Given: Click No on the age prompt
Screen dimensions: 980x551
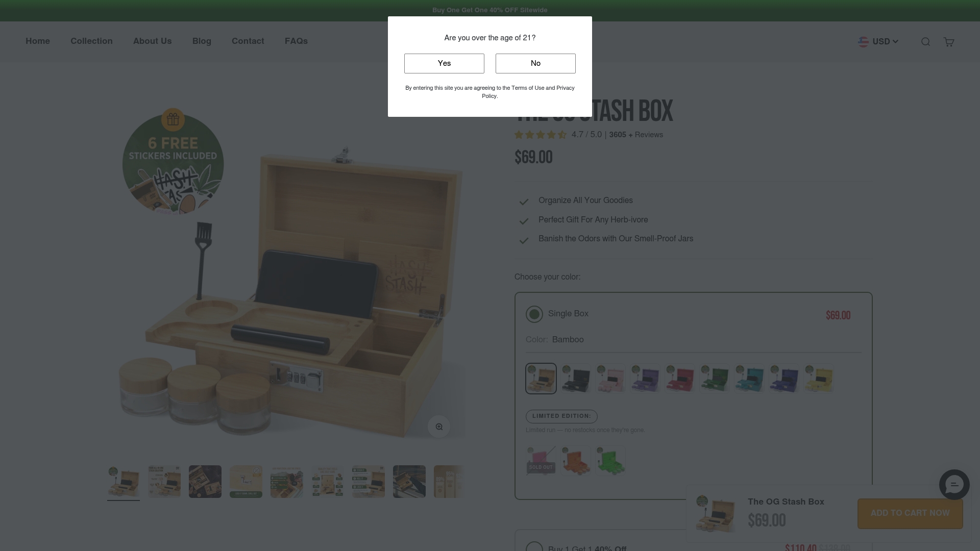Looking at the screenshot, I should (x=535, y=63).
